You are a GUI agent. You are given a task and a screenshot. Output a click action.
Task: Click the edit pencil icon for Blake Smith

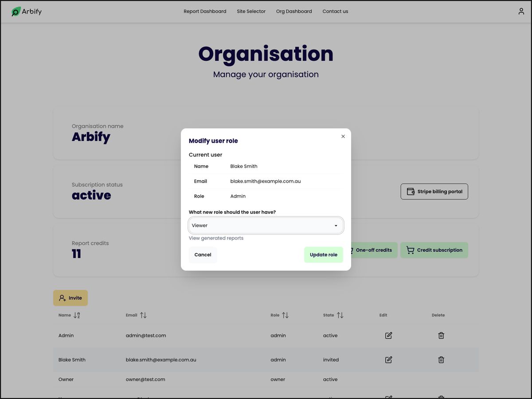pos(388,360)
